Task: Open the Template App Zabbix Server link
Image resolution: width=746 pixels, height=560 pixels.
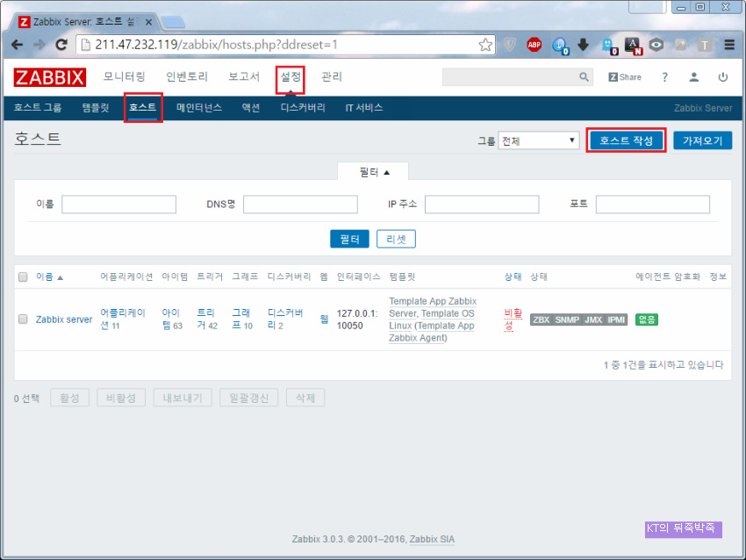Action: [x=433, y=307]
